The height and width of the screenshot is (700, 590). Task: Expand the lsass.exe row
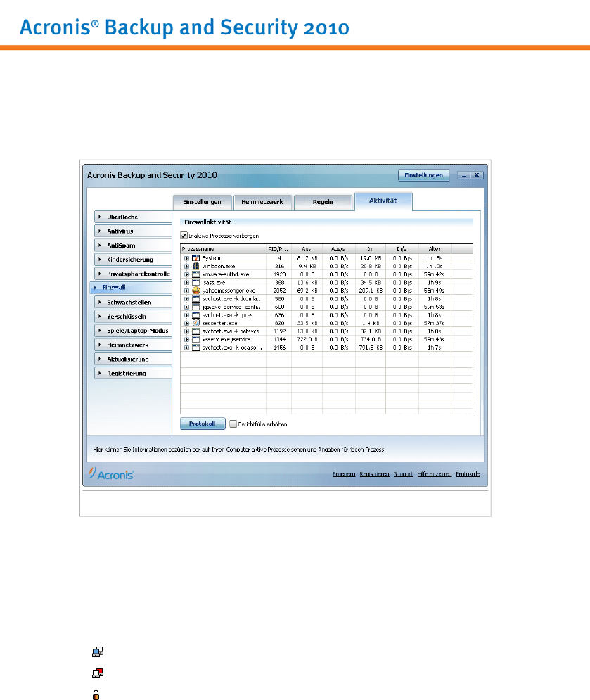(x=186, y=283)
